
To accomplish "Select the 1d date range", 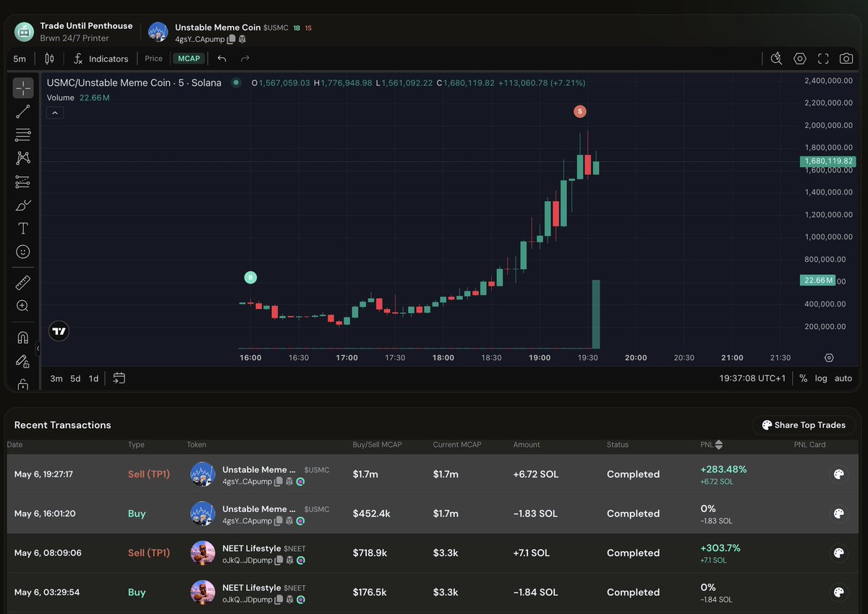I will 93,378.
